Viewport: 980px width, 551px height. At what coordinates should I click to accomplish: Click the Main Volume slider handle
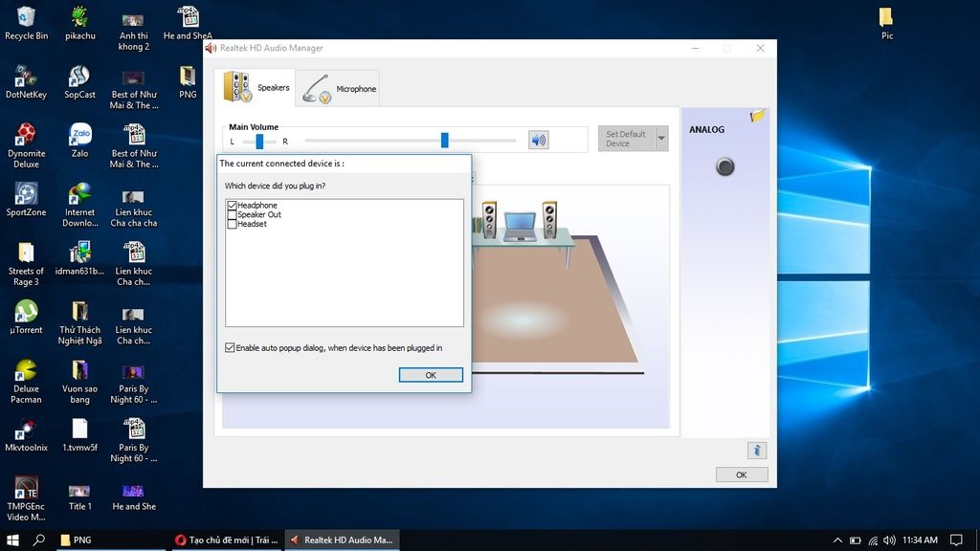[x=445, y=141]
